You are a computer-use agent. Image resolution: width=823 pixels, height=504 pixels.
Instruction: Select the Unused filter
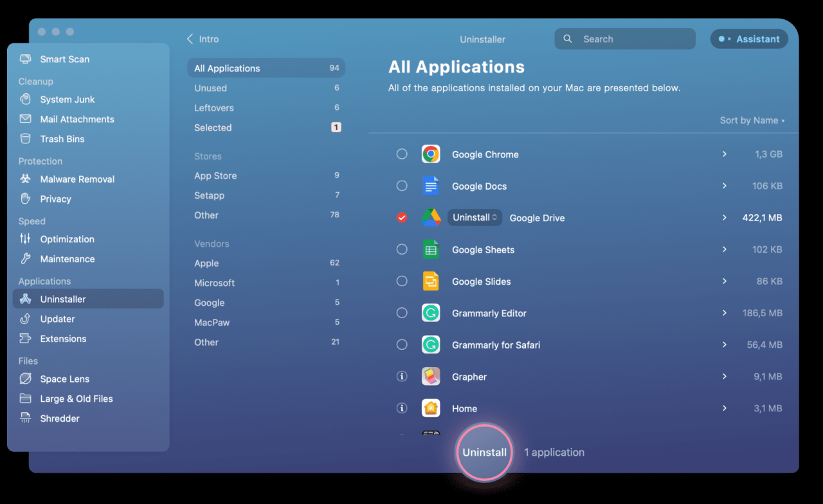point(266,88)
